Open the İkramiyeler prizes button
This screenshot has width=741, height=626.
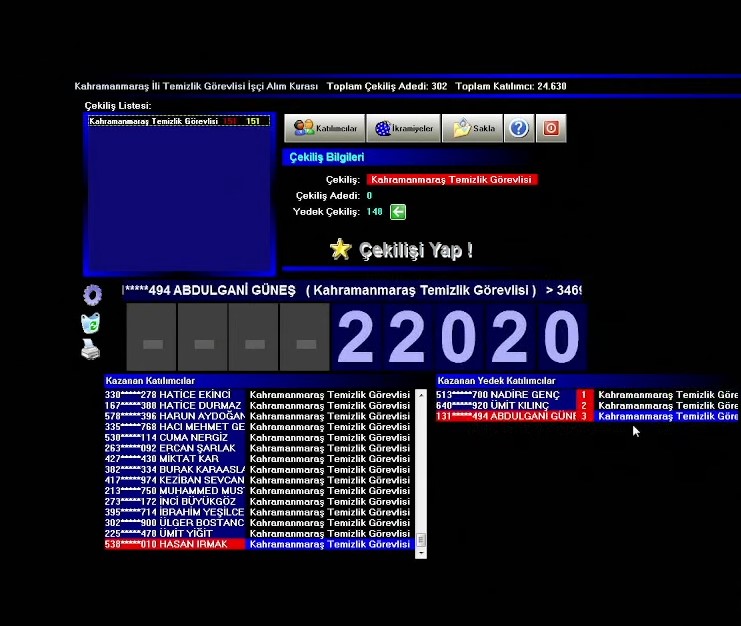click(404, 129)
